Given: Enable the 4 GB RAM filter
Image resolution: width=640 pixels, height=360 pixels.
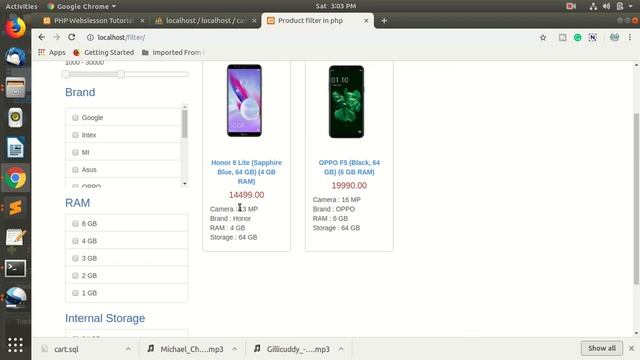Looking at the screenshot, I should click(75, 241).
